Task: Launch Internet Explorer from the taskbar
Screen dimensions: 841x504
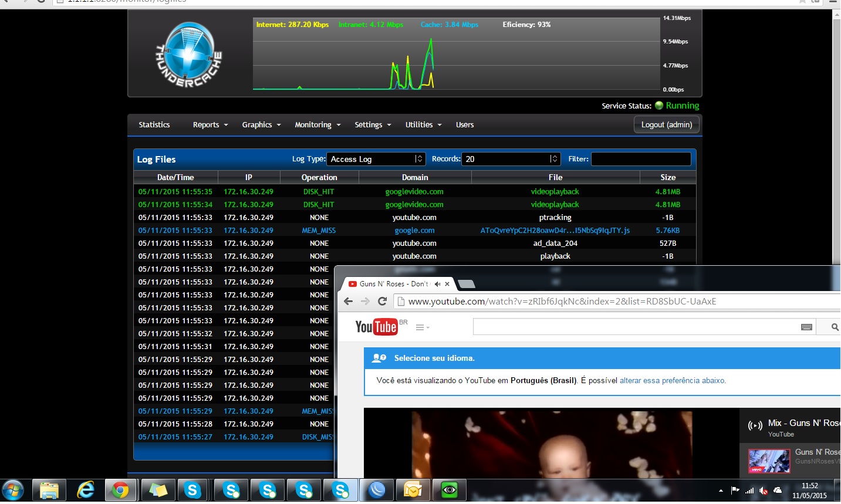Action: tap(86, 490)
